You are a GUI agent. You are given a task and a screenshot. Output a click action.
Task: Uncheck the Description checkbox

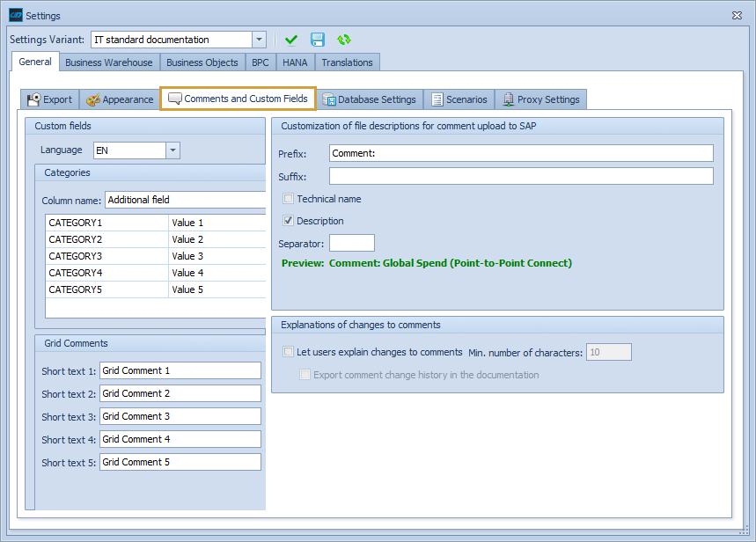tap(289, 221)
